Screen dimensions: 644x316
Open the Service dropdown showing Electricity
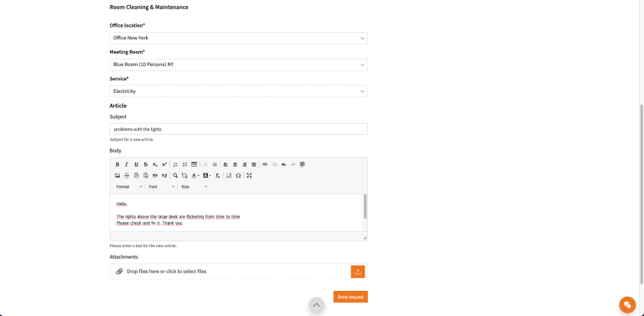(x=239, y=91)
